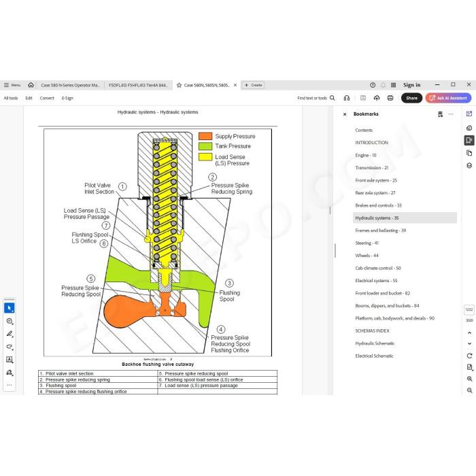The height and width of the screenshot is (476, 476).
Task: Open the Steering - 41 bookmark
Action: click(x=367, y=243)
